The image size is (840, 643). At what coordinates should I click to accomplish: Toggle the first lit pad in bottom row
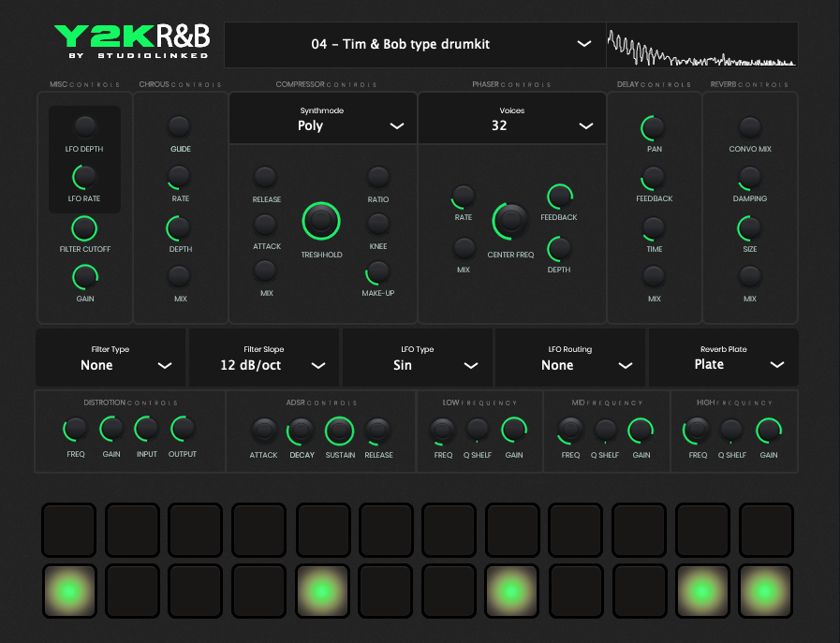click(x=68, y=592)
